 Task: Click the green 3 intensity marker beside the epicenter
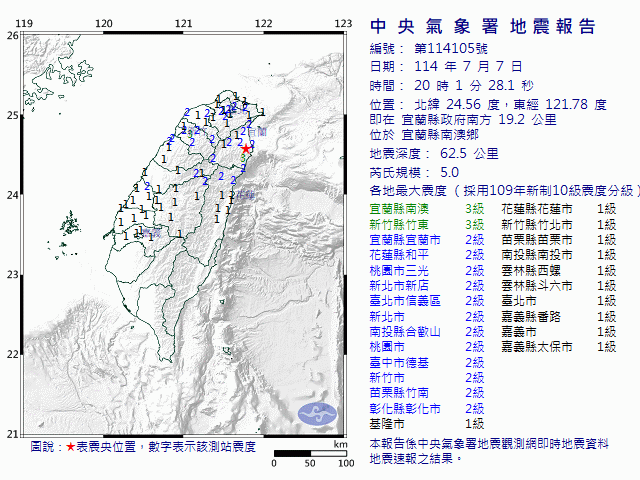243,158
